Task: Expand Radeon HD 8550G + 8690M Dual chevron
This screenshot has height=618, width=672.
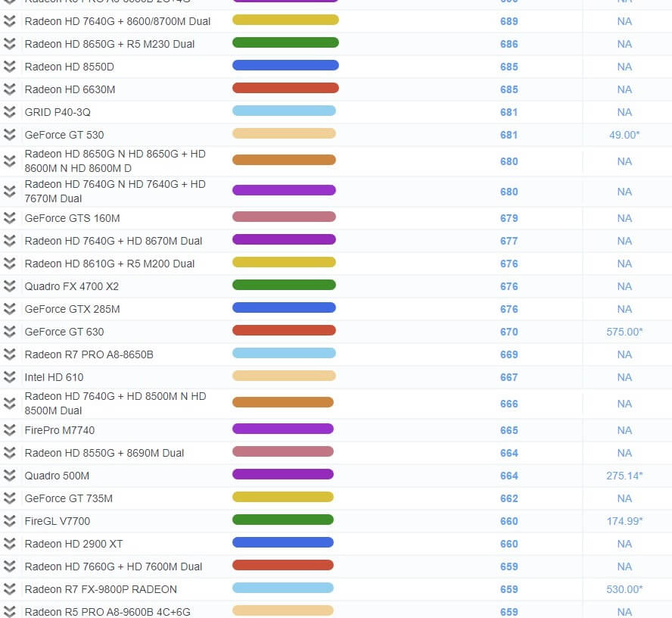Action: 9,453
